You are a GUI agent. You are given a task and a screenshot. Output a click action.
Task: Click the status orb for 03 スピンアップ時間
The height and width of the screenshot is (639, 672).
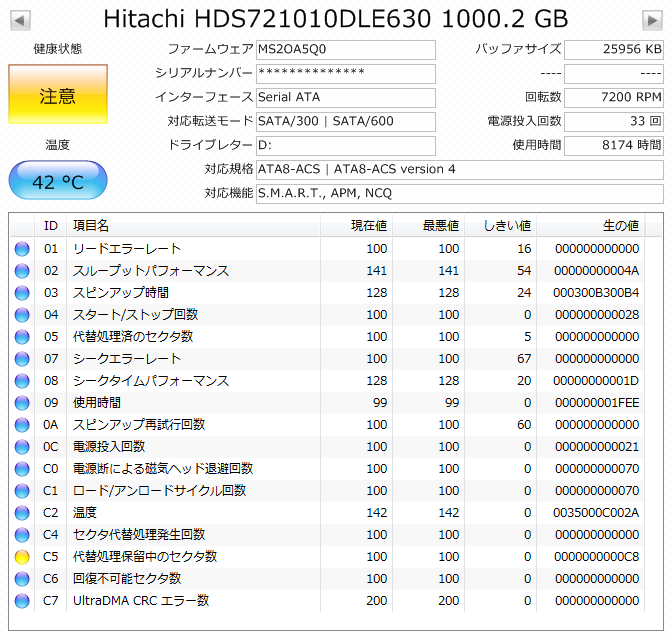click(x=22, y=293)
